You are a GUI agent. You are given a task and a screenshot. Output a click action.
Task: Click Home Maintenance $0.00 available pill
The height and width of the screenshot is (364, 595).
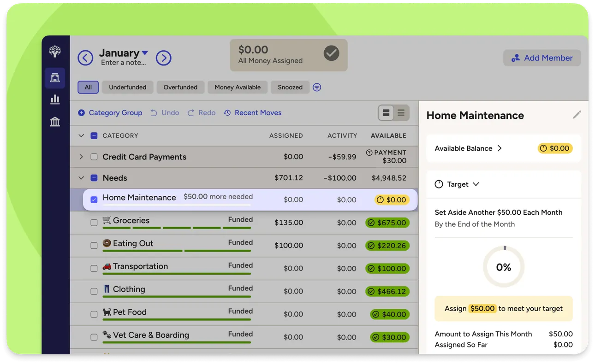pyautogui.click(x=392, y=200)
